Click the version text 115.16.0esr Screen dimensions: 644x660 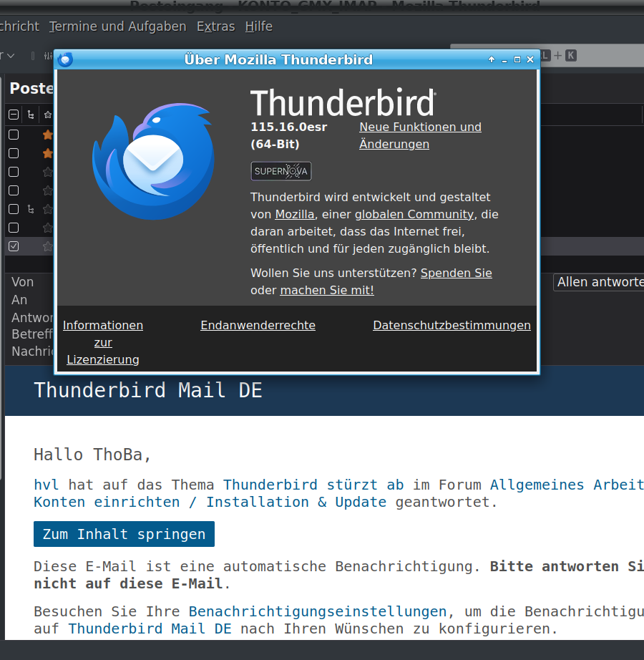pos(289,127)
